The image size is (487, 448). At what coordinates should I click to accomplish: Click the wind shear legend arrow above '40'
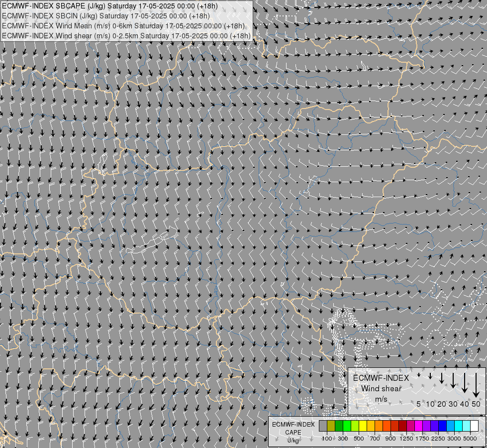click(465, 383)
